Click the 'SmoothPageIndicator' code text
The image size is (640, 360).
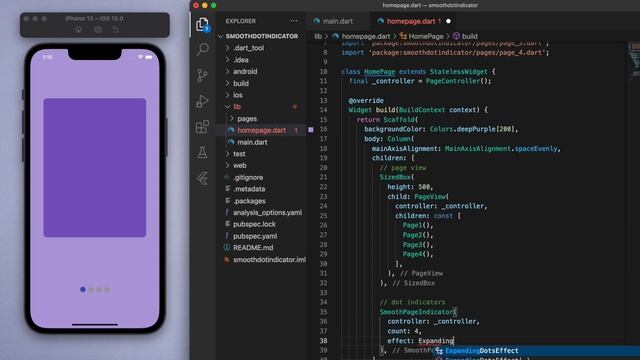pos(416,311)
